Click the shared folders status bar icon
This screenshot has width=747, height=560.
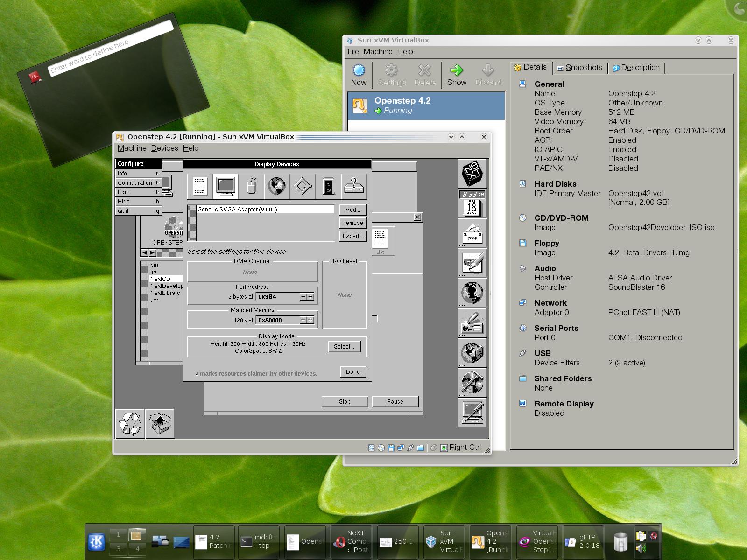(420, 448)
